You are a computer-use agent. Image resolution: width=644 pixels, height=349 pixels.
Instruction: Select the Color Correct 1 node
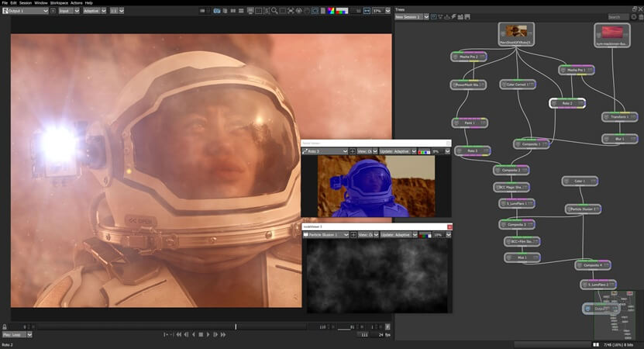[x=518, y=85]
